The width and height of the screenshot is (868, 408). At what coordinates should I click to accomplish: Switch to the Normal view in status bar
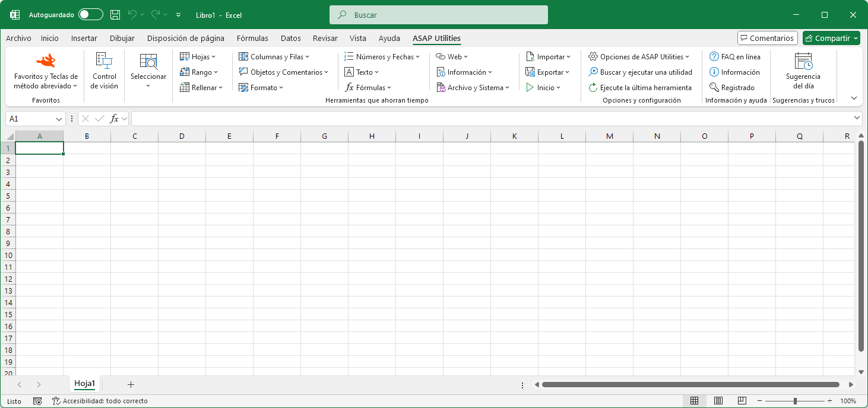(694, 400)
